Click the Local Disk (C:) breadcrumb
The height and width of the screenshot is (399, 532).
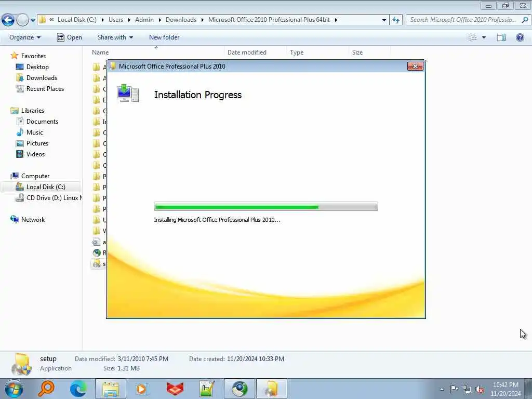click(77, 20)
